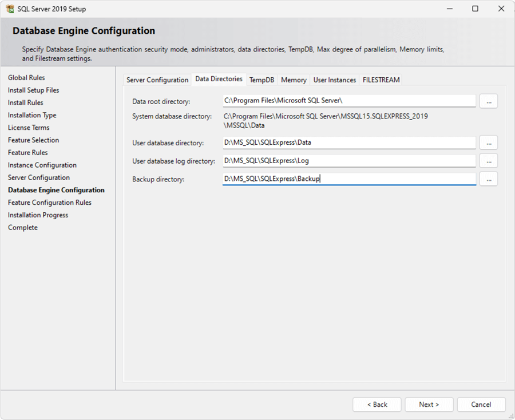The width and height of the screenshot is (515, 420).
Task: Browse for Data root directory folder
Action: [x=489, y=101]
